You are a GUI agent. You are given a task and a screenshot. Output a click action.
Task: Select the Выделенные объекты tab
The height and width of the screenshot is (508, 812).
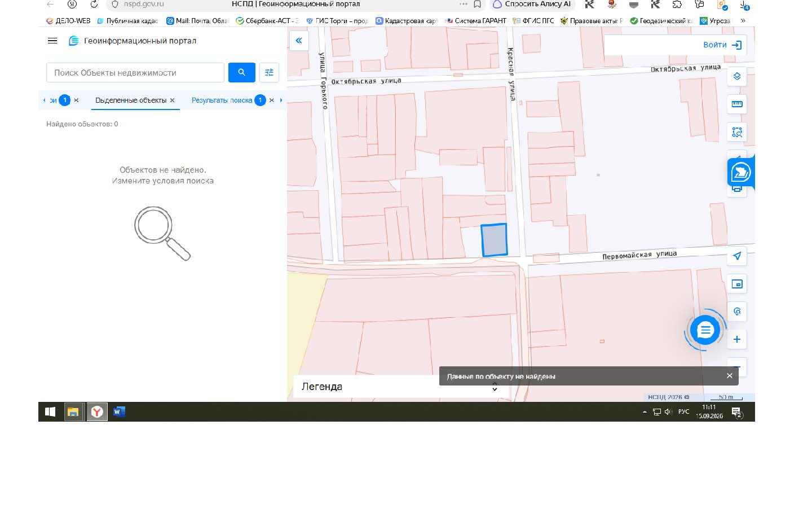pos(131,100)
